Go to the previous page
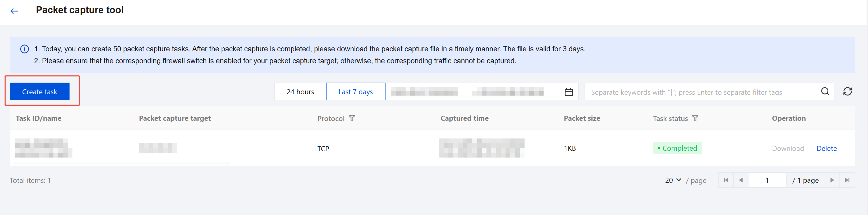The image size is (868, 215). [x=741, y=180]
